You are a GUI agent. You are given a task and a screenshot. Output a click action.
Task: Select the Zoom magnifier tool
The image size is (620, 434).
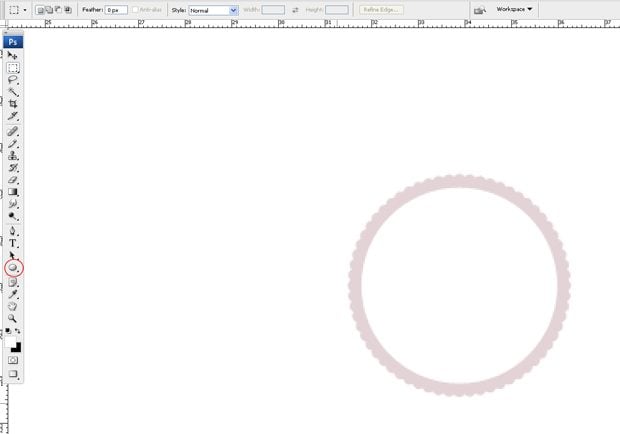point(14,318)
